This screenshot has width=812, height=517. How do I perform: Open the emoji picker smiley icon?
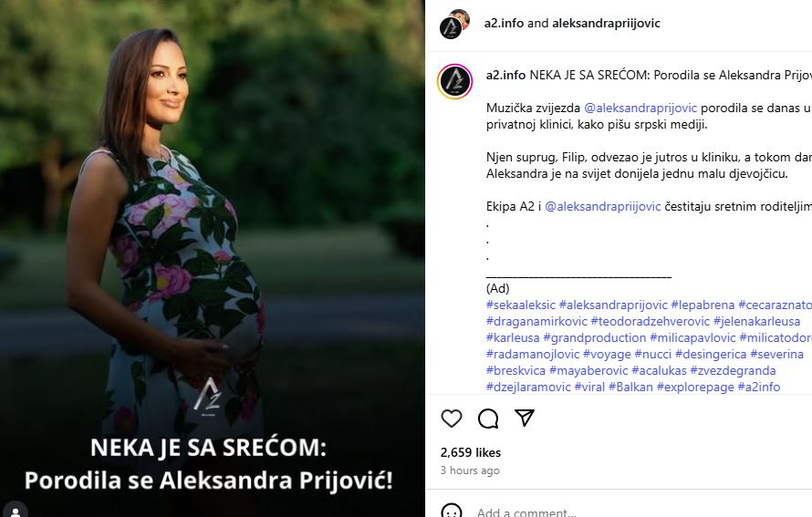pyautogui.click(x=451, y=512)
